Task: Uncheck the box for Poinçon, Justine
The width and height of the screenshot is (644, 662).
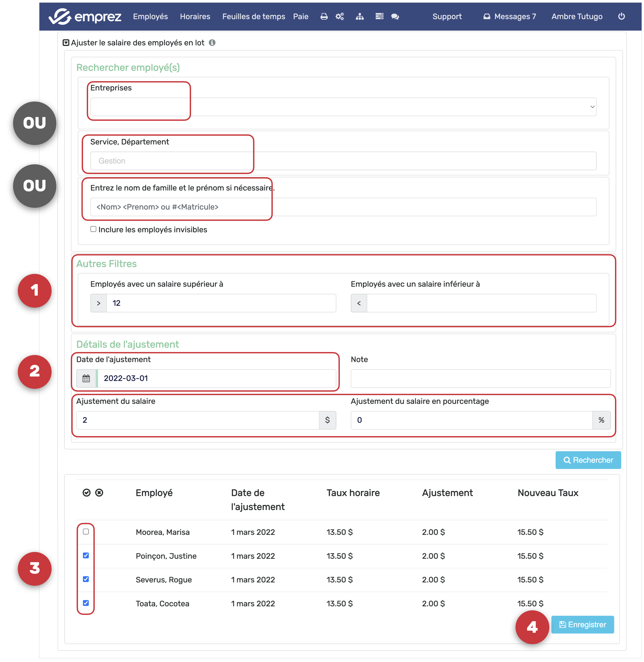Action: click(x=86, y=556)
